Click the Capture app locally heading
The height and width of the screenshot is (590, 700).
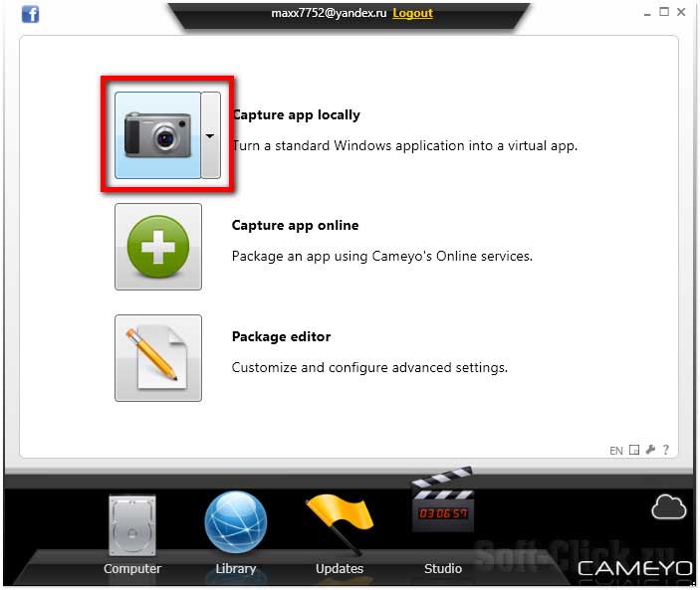[x=296, y=114]
